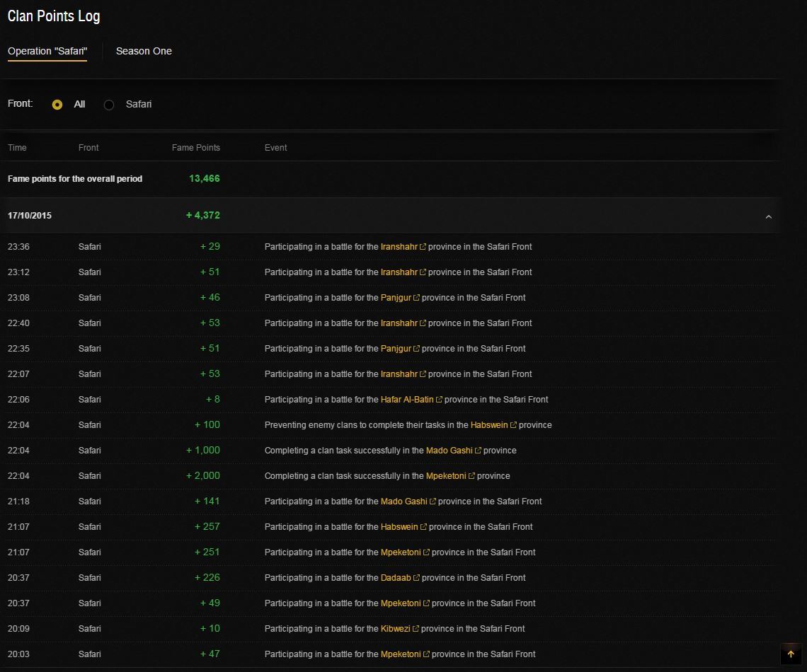Click external link icon by Habswein at 21:07

coord(423,527)
